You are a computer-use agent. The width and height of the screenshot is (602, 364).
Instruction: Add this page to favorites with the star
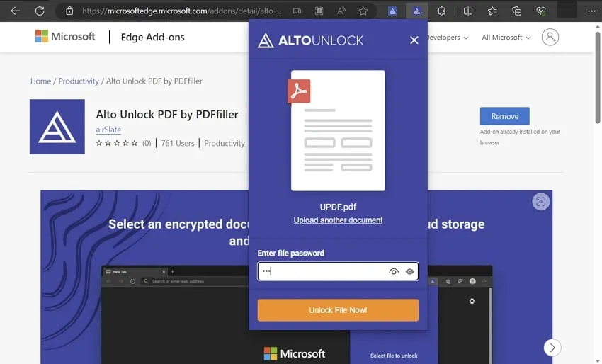coord(363,11)
